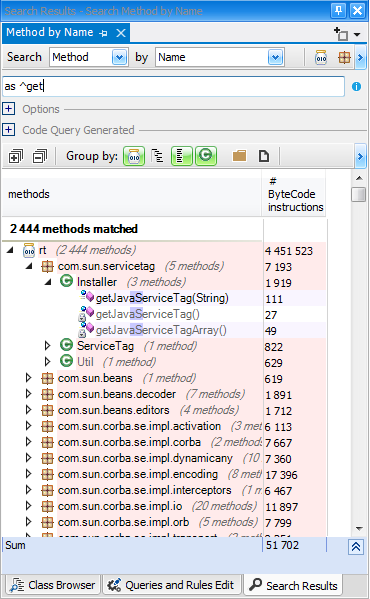The width and height of the screenshot is (370, 599).
Task: Click the com.sun.servicetag package icon
Action: [x=47, y=267]
